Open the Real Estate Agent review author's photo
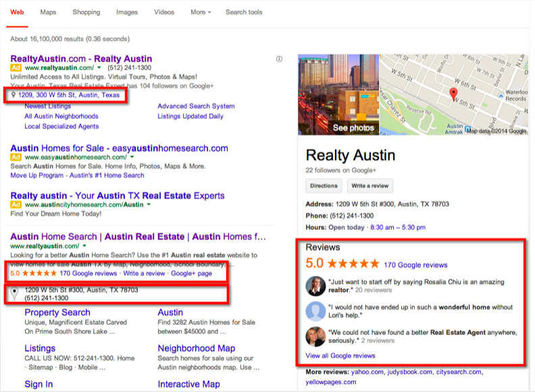The image size is (535, 392). (315, 337)
